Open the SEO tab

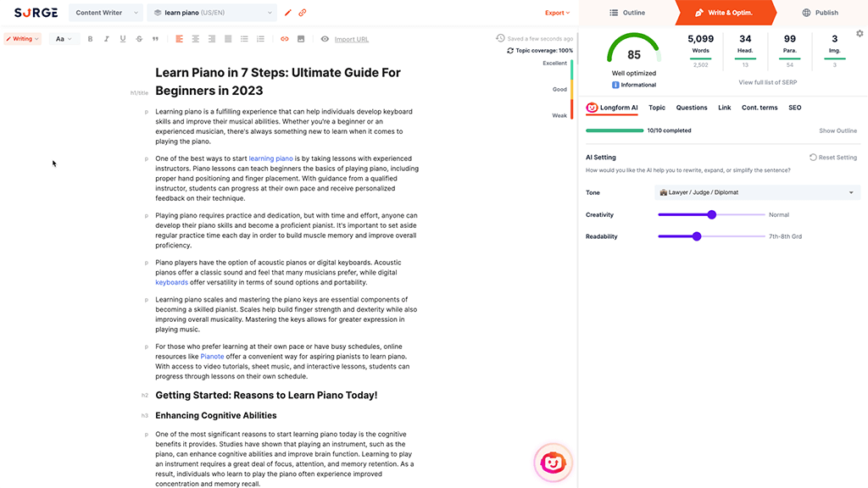tap(795, 108)
